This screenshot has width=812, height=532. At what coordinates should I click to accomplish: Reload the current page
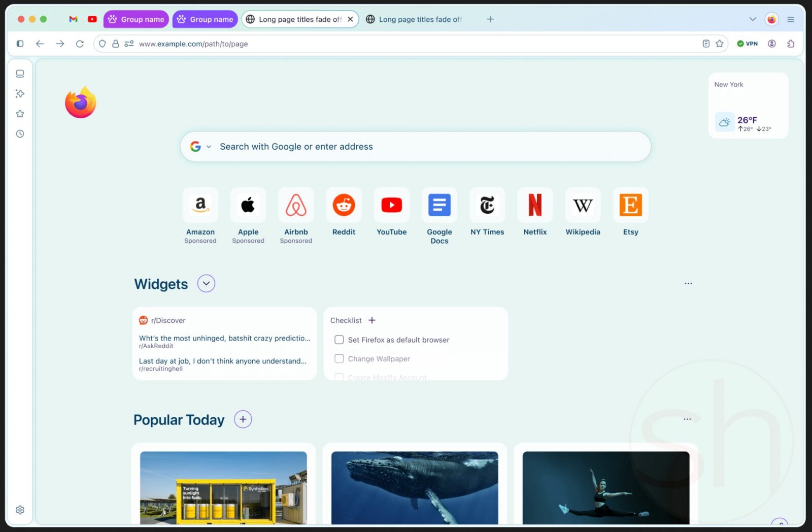[x=80, y=44]
